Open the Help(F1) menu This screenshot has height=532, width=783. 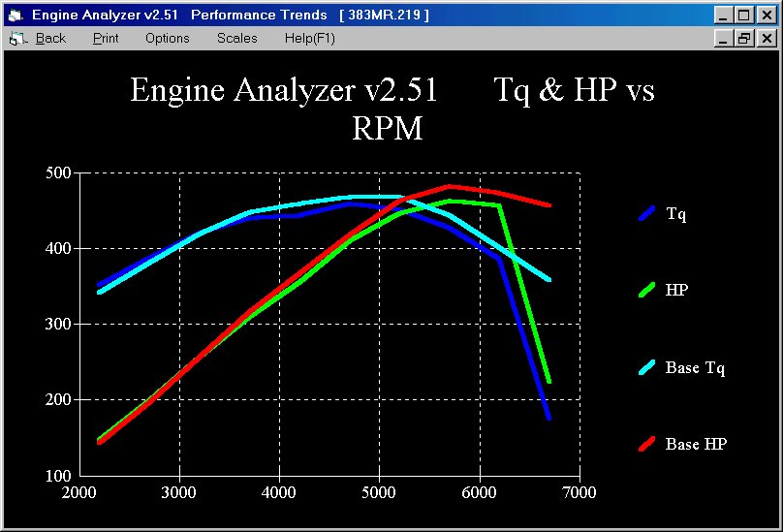(x=309, y=39)
